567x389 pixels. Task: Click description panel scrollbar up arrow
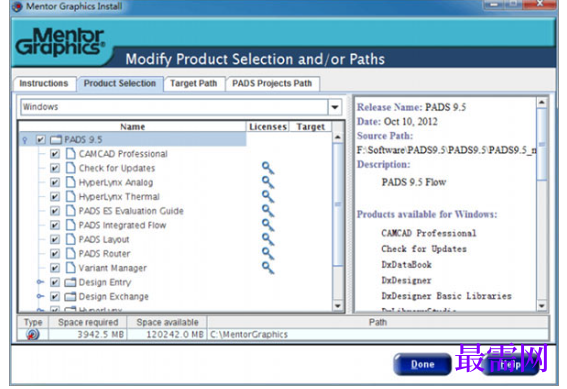click(x=542, y=103)
